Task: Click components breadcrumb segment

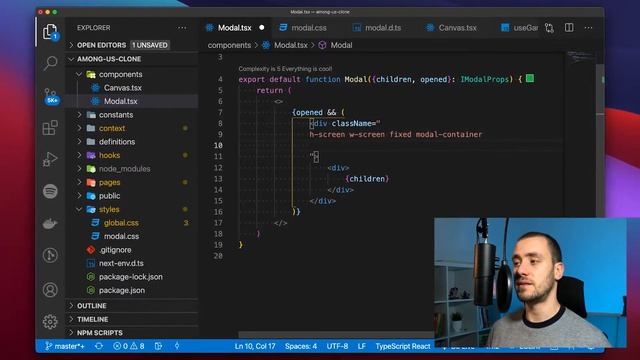Action: pos(229,45)
